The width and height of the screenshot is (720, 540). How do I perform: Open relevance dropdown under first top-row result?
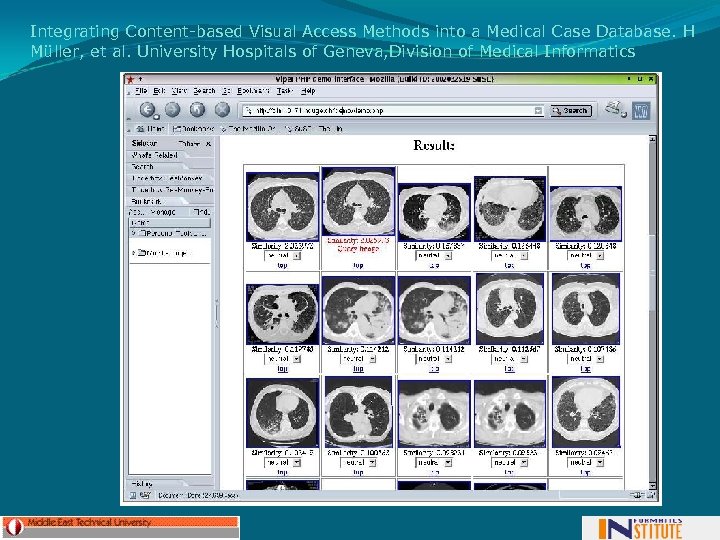click(x=282, y=256)
